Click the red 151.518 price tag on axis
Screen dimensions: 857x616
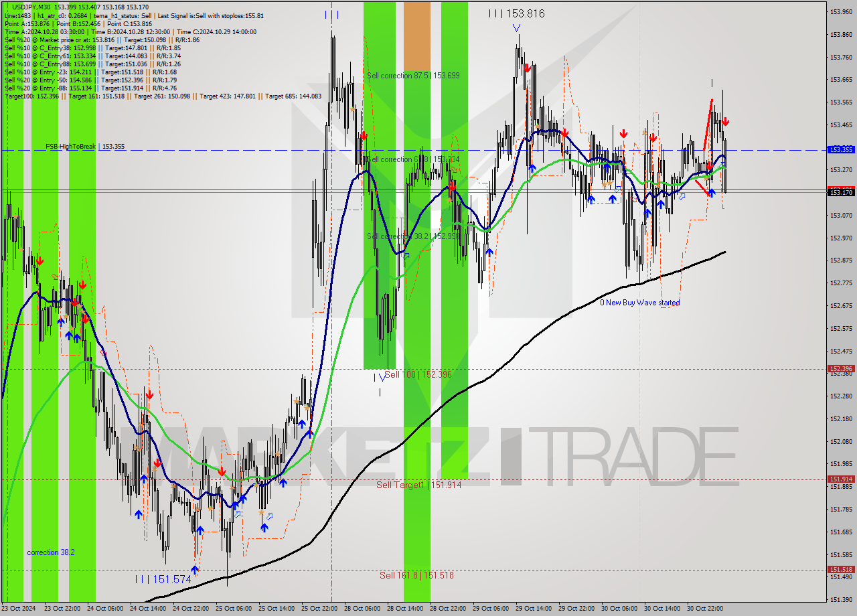click(x=841, y=569)
